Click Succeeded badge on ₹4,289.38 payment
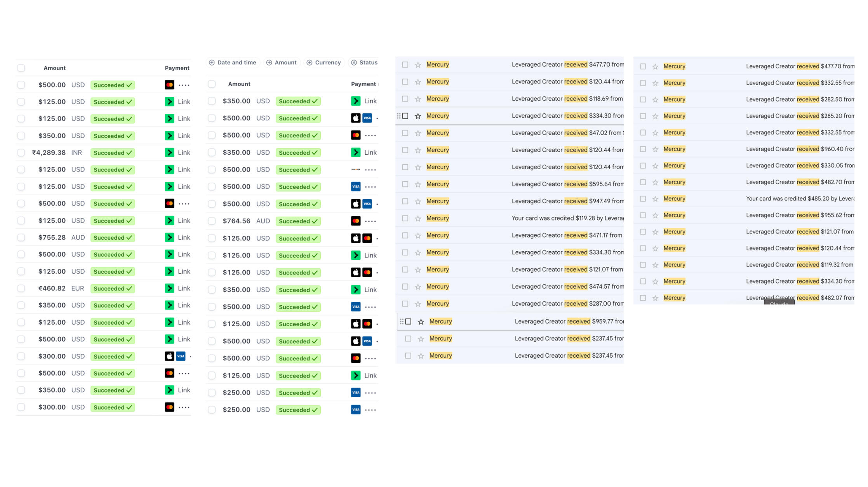This screenshot has width=868, height=487. 113,153
